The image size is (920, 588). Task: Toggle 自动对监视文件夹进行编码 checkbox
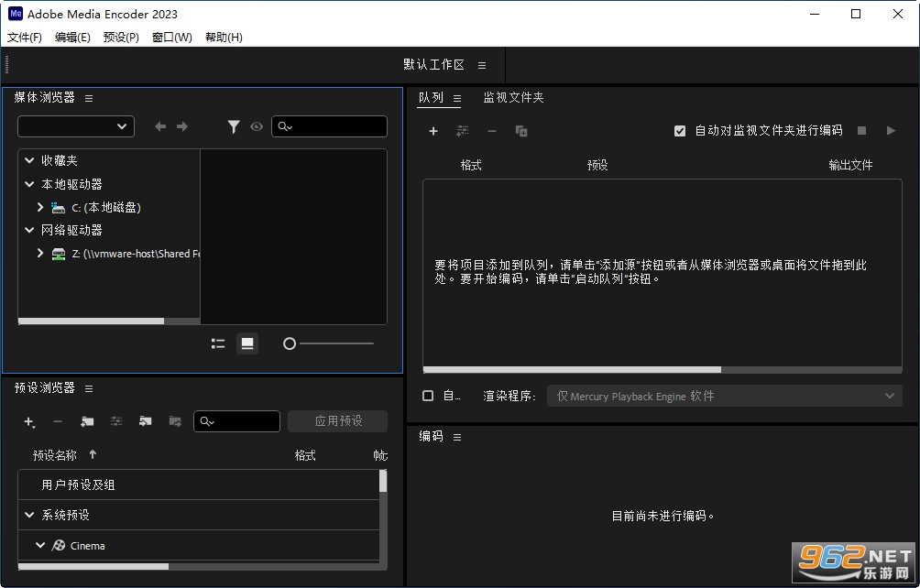tap(679, 131)
